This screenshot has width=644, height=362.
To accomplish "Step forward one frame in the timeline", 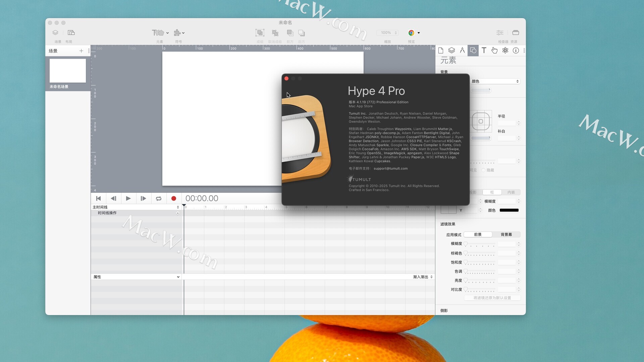I will pyautogui.click(x=143, y=198).
